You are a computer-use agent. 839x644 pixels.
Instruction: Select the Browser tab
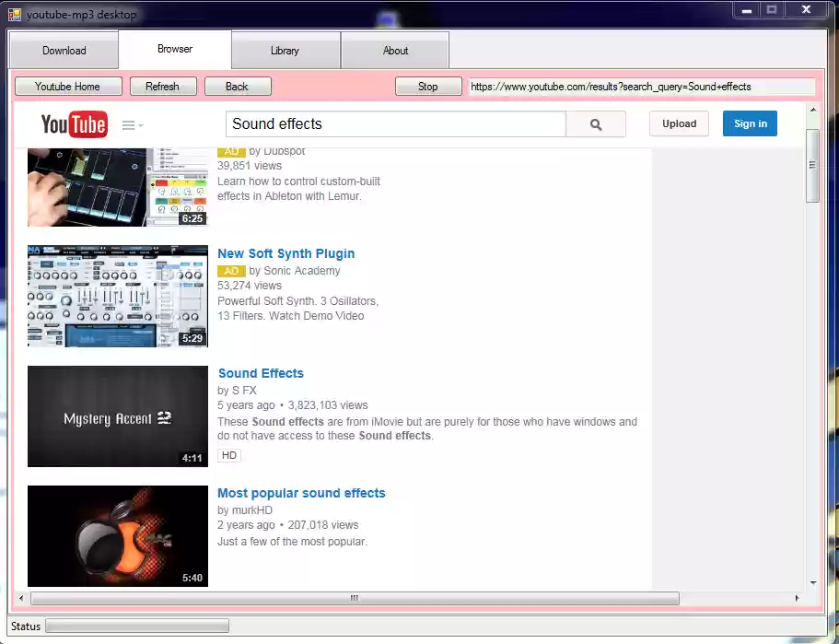pyautogui.click(x=175, y=50)
